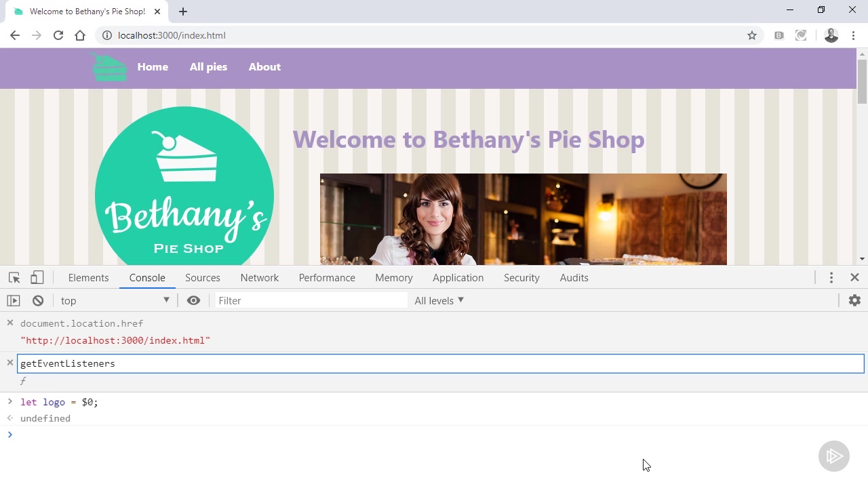The width and height of the screenshot is (868, 488).
Task: Reload the page
Action: 58,35
